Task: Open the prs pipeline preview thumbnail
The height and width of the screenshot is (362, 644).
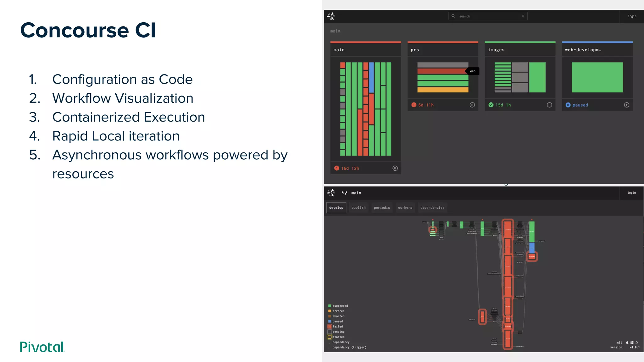Action: (443, 77)
